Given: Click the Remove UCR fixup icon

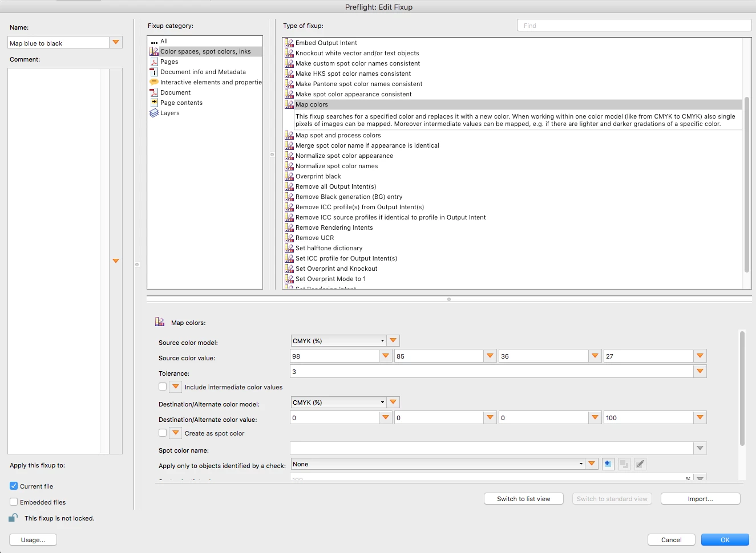Looking at the screenshot, I should pos(289,238).
